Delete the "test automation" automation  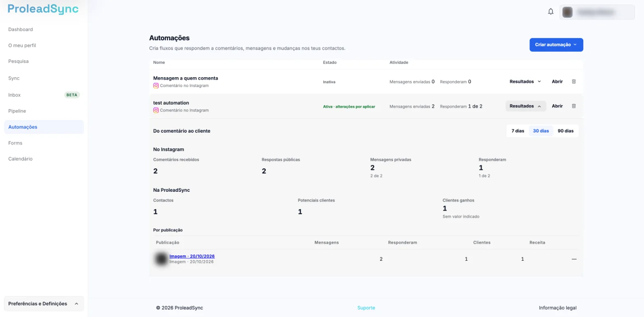tap(574, 106)
